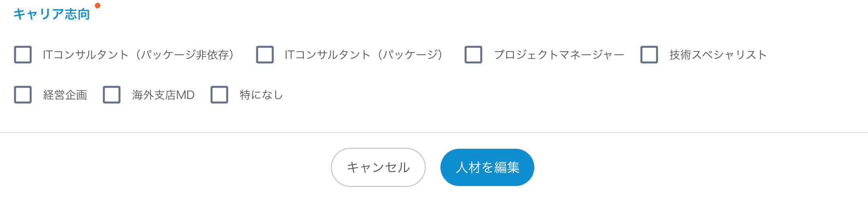Click the プロジェクトマネージャー label text
Image resolution: width=868 pixels, height=198 pixels.
pos(559,55)
